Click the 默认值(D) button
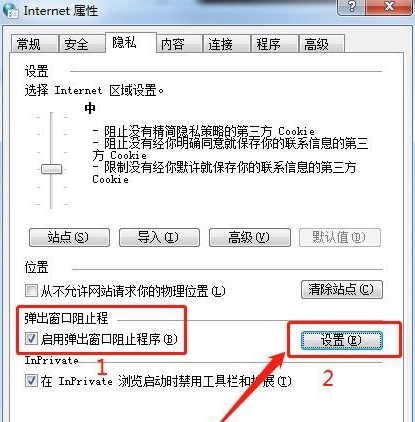Viewport: 415px width, 422px height. pos(340,237)
